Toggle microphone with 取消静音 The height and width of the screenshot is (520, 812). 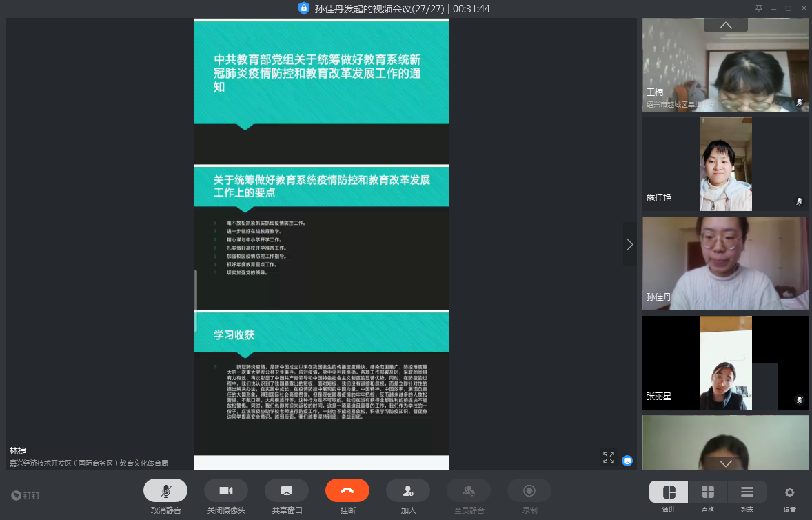coord(165,490)
